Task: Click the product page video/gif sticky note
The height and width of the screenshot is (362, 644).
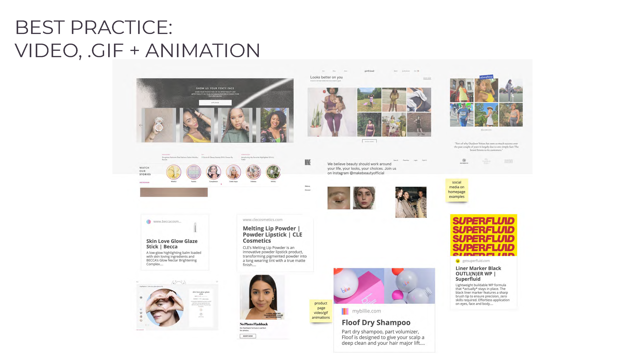Action: tap(321, 310)
